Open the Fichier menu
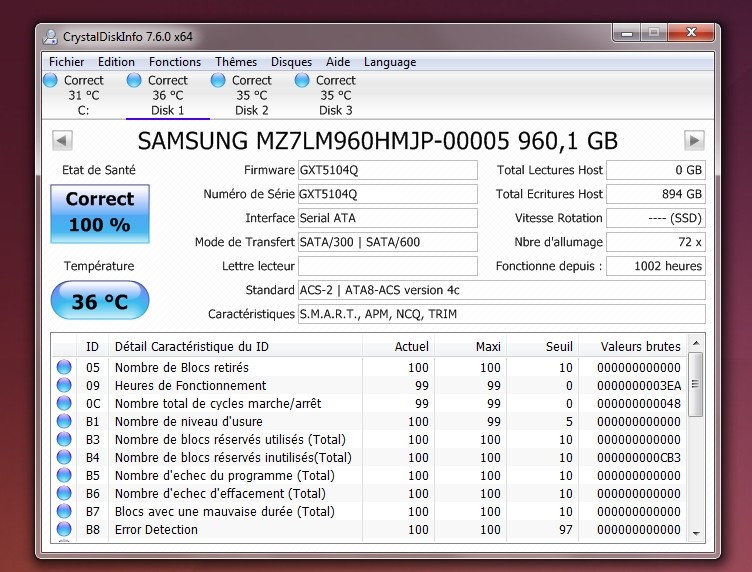Image resolution: width=752 pixels, height=572 pixels. coord(67,62)
